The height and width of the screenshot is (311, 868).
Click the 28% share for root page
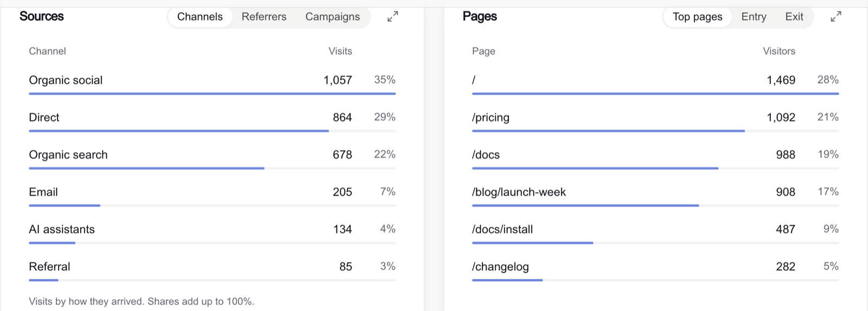point(828,80)
